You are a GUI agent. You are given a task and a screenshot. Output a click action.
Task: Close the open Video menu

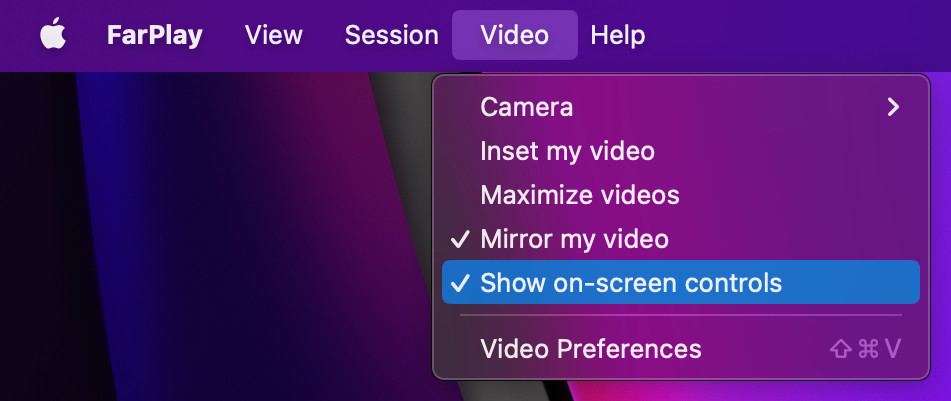[x=514, y=36]
